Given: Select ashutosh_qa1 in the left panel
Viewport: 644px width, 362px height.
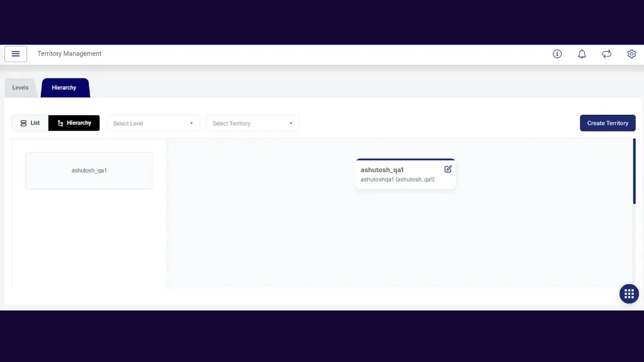Looking at the screenshot, I should pos(89,170).
